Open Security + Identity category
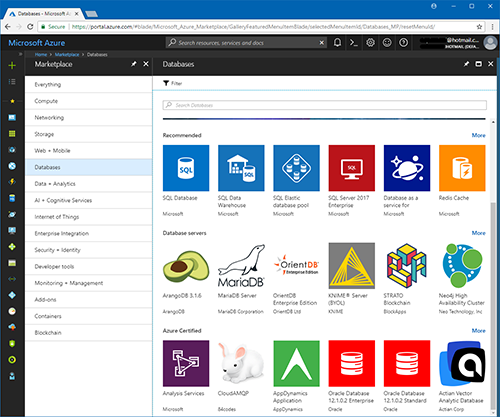 click(89, 250)
